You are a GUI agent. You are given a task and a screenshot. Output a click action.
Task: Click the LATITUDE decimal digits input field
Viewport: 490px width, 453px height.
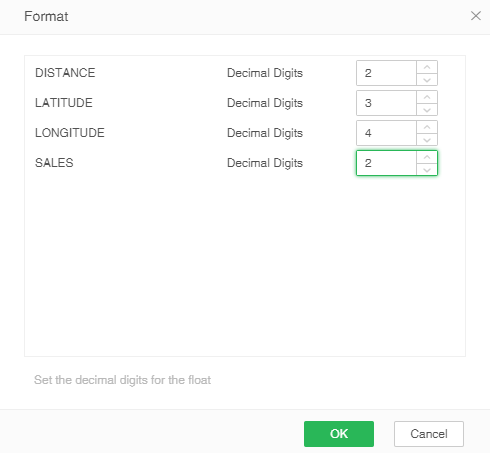point(386,103)
